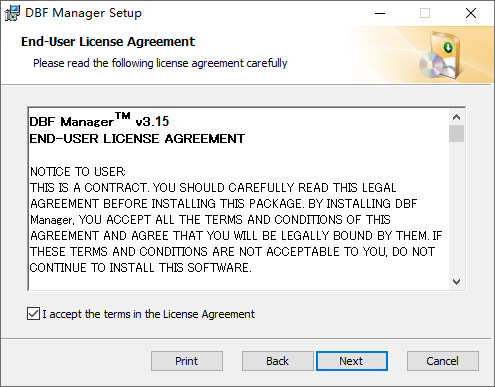The image size is (495, 387).
Task: Minimize the DBF Manager Setup window
Action: click(x=380, y=13)
